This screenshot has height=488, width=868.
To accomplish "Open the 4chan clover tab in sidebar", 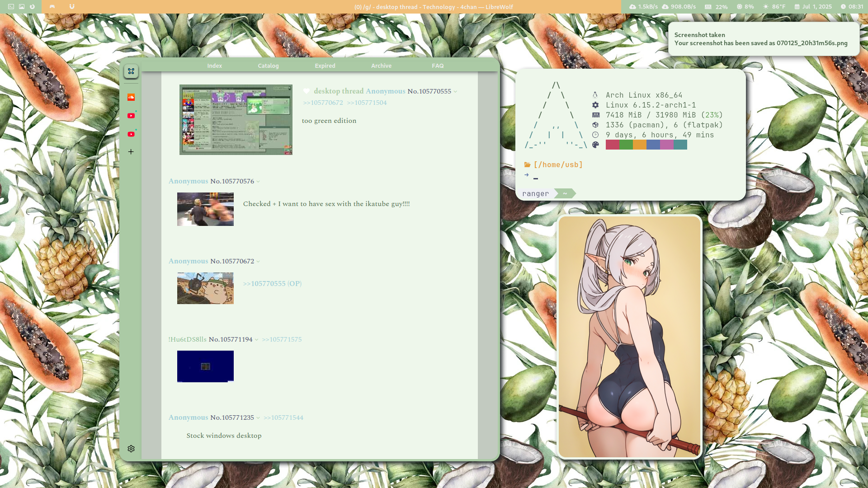I will point(131,71).
